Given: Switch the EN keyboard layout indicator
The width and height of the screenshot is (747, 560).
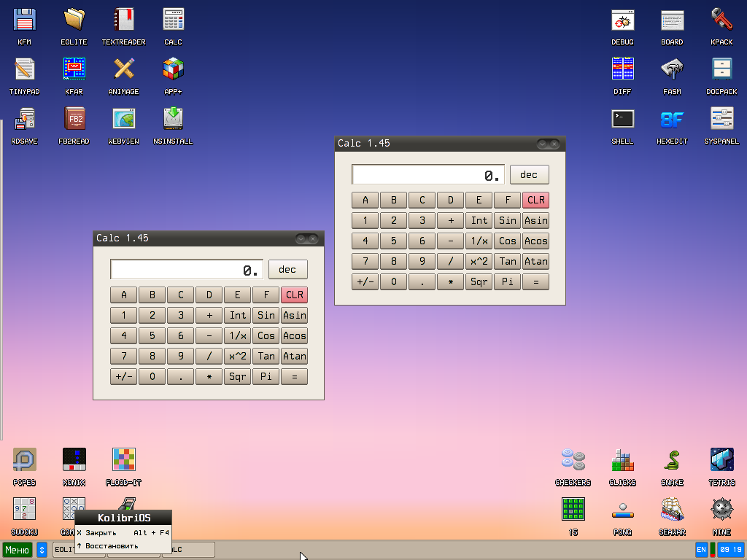Looking at the screenshot, I should (x=700, y=550).
